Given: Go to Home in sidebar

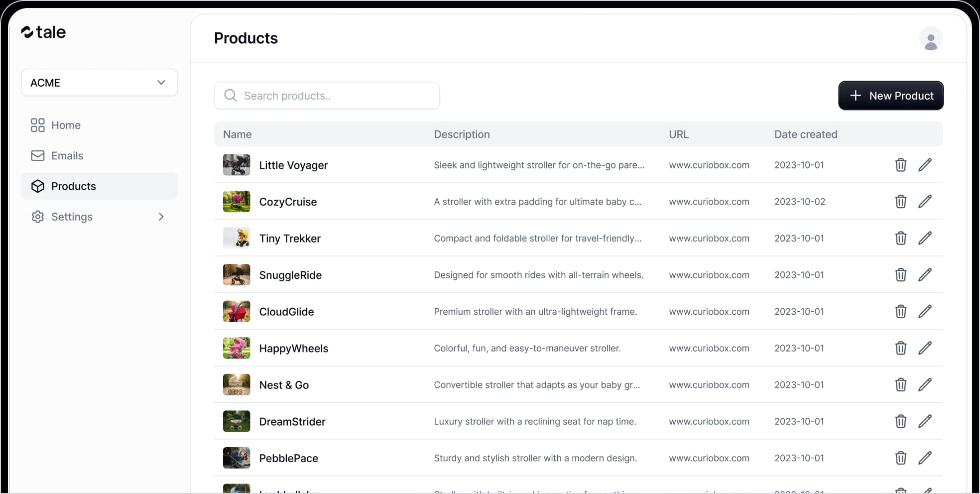Looking at the screenshot, I should (x=100, y=125).
